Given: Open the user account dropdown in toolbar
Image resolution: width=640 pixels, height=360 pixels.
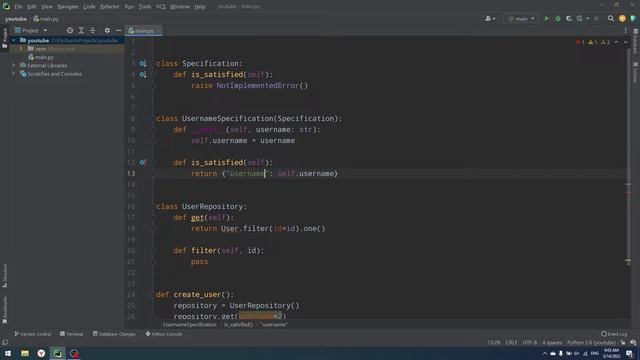Looking at the screenshot, I should (x=490, y=18).
